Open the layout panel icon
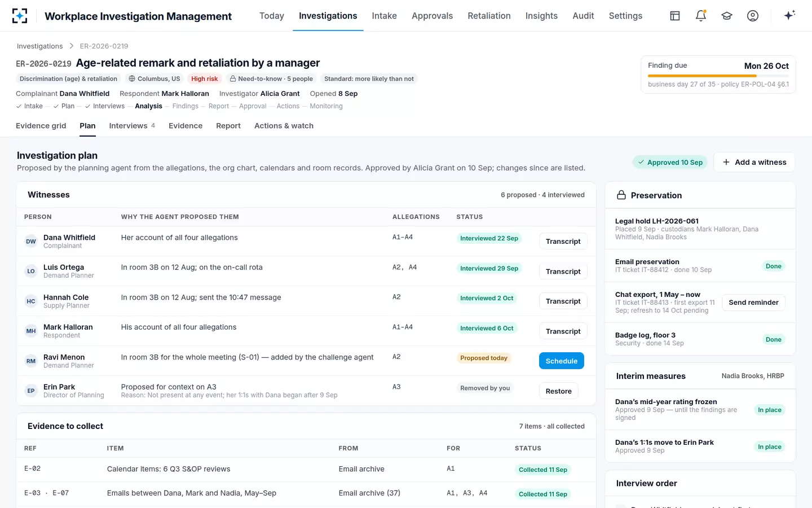 click(675, 16)
